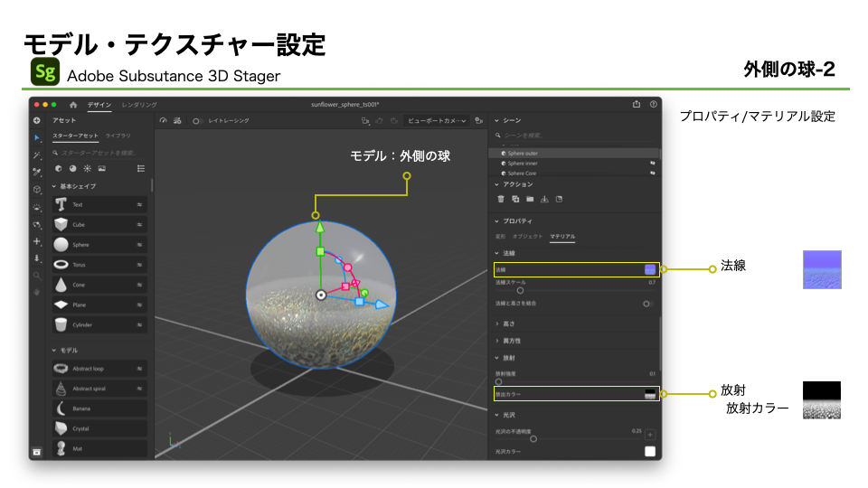Select Sphere outer in scene tree
This screenshot has height=488, width=868.
[574, 154]
